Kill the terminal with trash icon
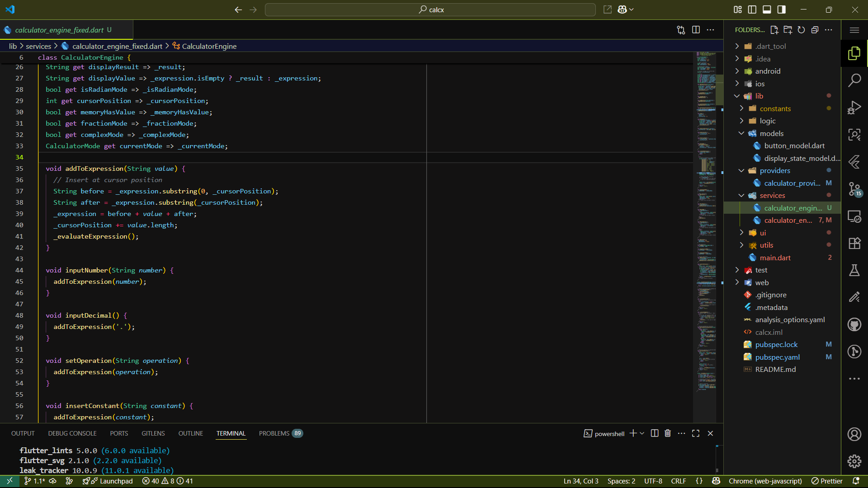Screen dimensions: 868x488 [668, 433]
